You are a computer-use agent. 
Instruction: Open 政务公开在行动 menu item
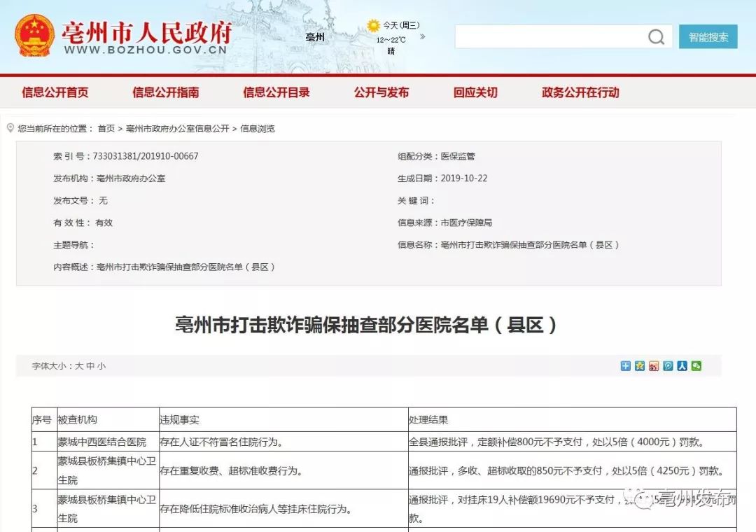580,92
